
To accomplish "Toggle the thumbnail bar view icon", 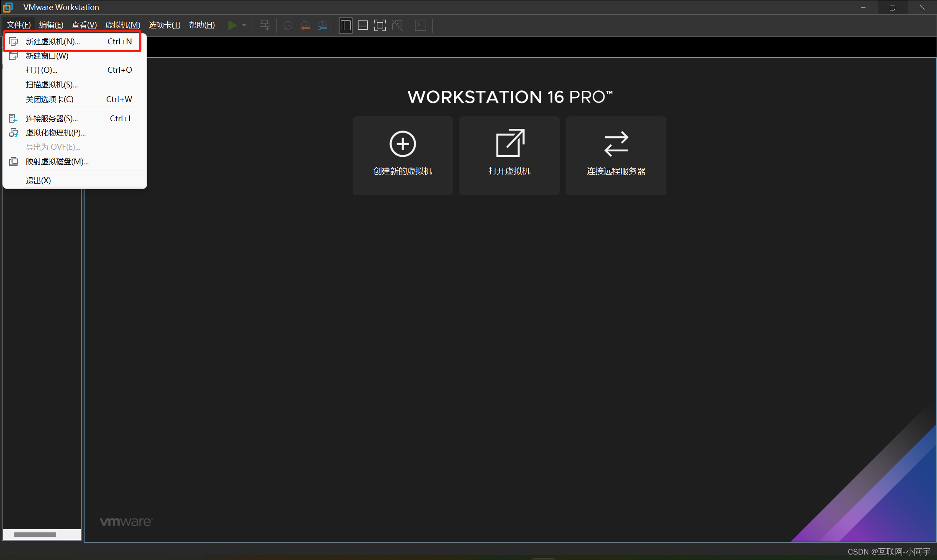I will click(x=363, y=25).
